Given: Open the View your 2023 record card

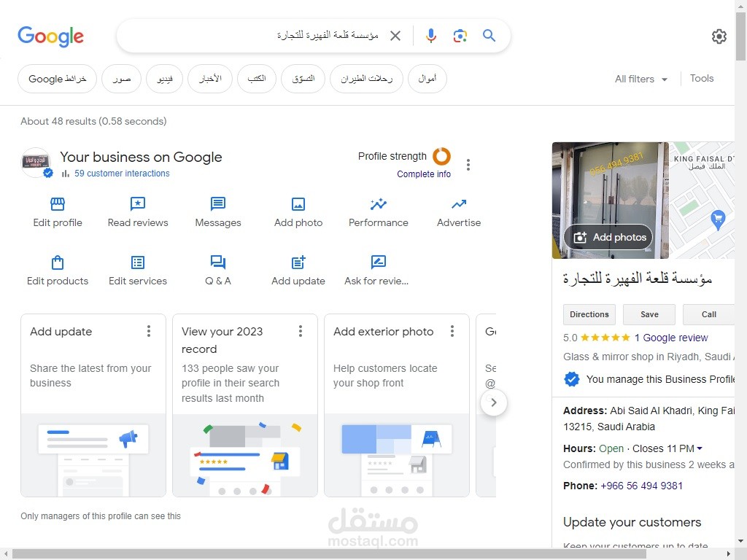Looking at the screenshot, I should click(245, 405).
